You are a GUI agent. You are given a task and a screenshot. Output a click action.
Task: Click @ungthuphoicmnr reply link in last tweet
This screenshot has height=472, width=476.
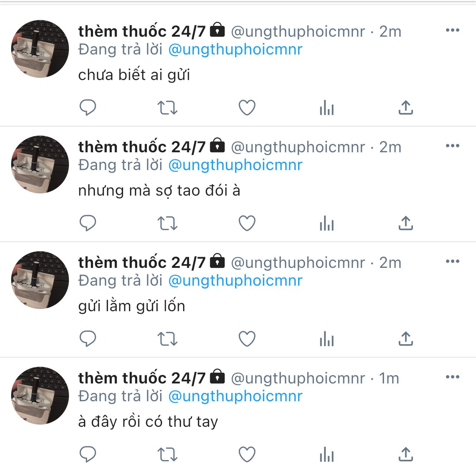235,396
